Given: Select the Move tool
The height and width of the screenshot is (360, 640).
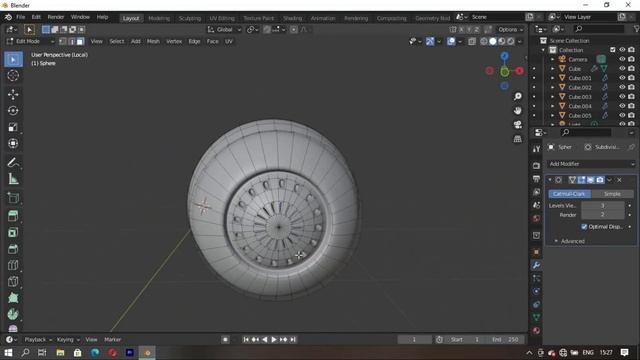Looking at the screenshot, I should click(13, 94).
